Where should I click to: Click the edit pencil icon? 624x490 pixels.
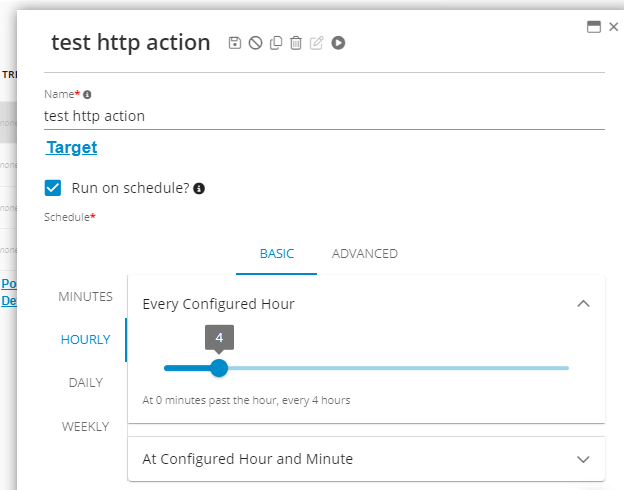pyautogui.click(x=317, y=43)
